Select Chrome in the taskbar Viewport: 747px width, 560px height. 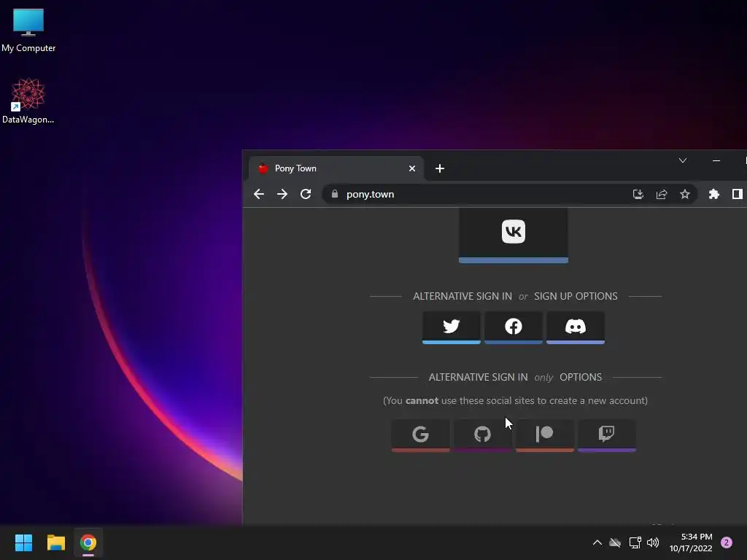[88, 542]
